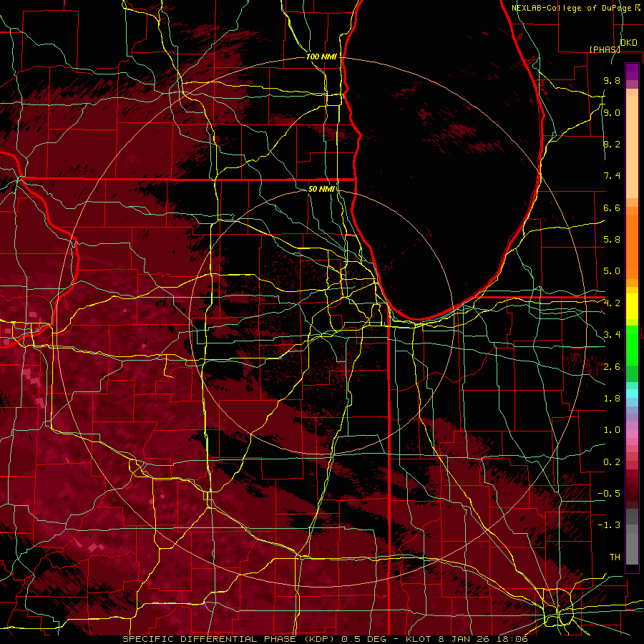Click the 4.2 legend value
Screen dimensions: 644x644
point(612,303)
